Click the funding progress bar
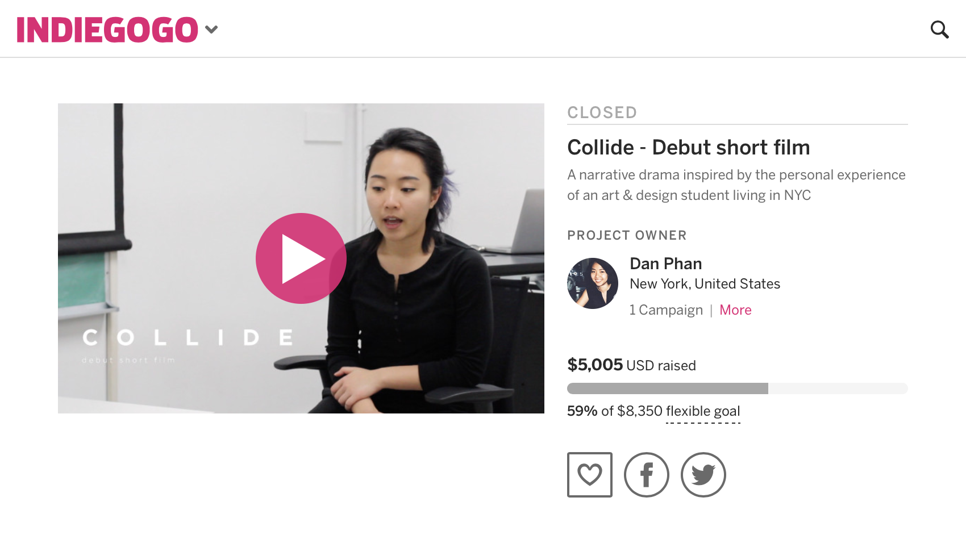Screen dimensions: 966x560 [738, 388]
